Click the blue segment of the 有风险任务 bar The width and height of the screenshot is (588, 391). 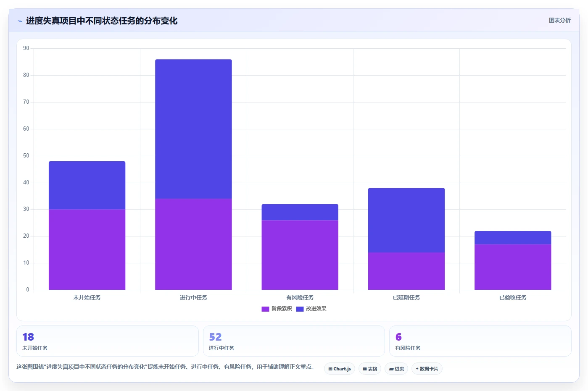(300, 212)
